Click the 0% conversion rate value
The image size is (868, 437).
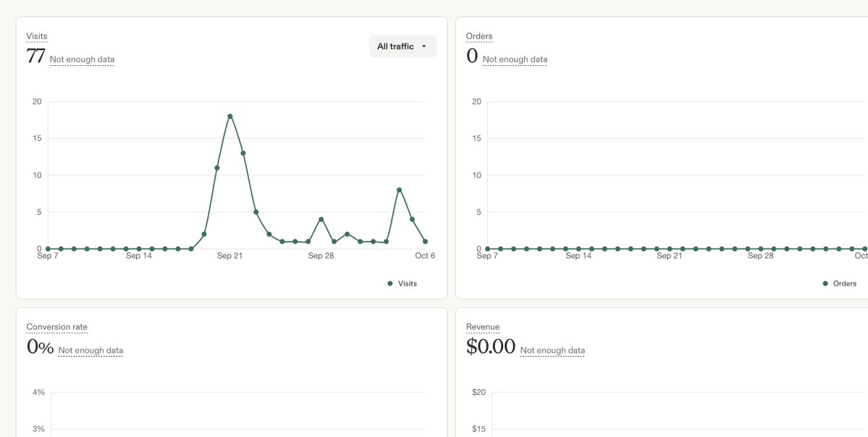[x=40, y=348]
